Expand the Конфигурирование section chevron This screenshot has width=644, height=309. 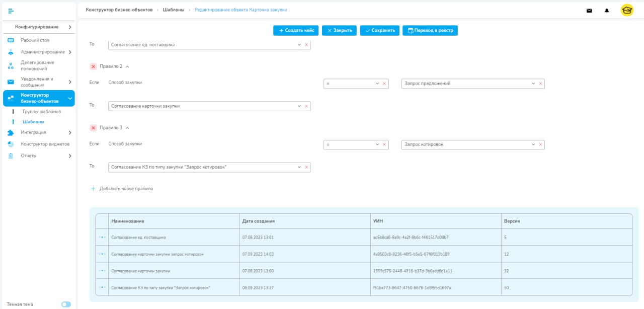tap(70, 27)
